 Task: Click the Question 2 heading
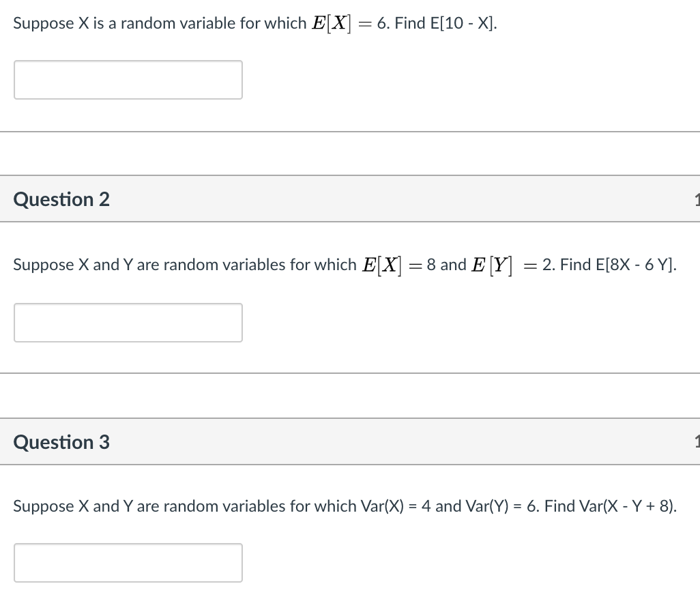coord(61,199)
